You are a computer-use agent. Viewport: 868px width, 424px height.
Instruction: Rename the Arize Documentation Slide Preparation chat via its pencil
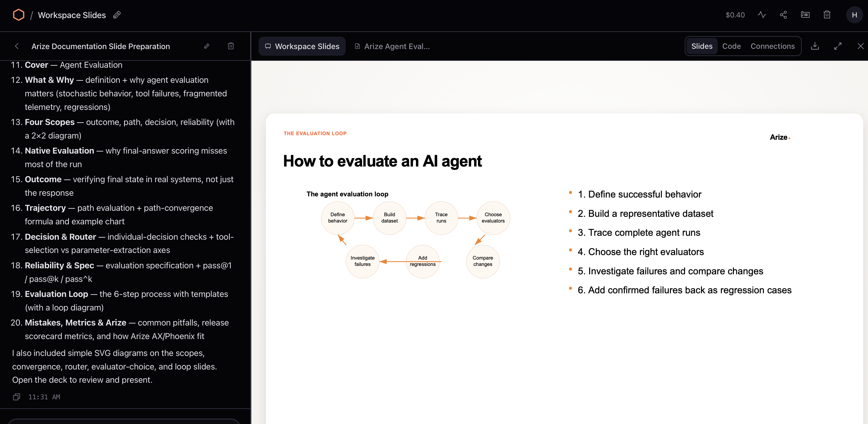[207, 46]
